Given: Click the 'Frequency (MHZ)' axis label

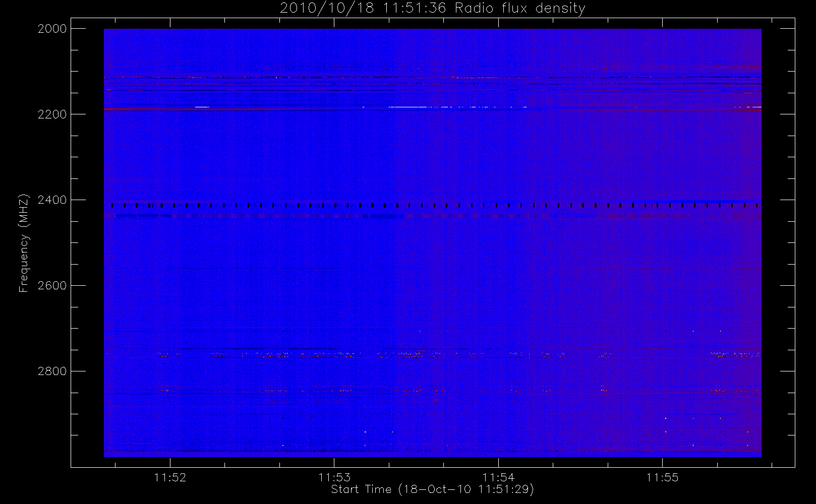Looking at the screenshot, I should pos(23,243).
